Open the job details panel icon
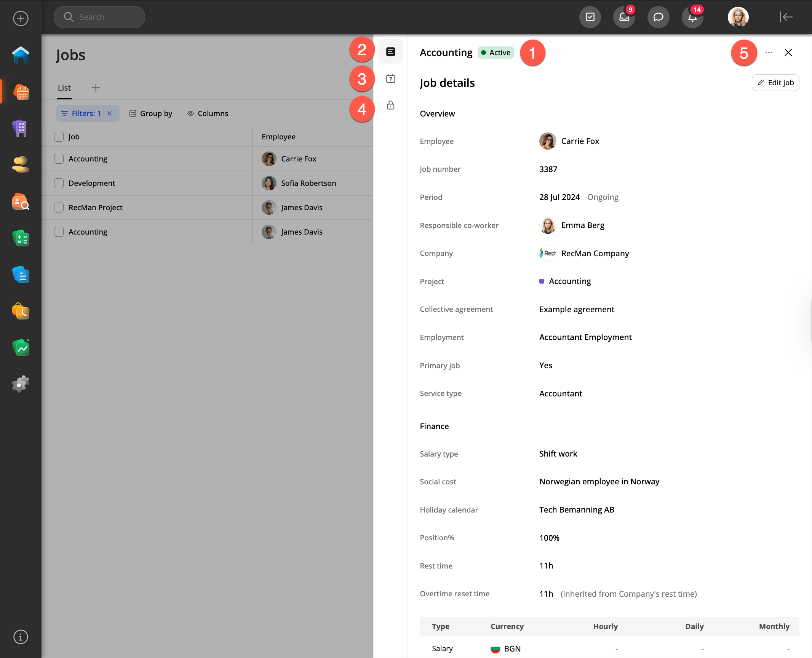 [x=390, y=52]
